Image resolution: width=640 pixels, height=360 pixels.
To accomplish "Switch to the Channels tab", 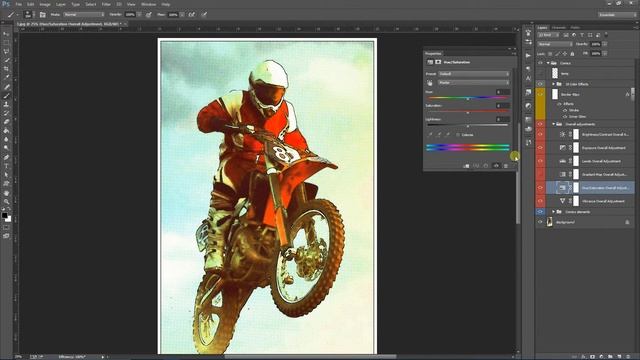I will point(559,28).
